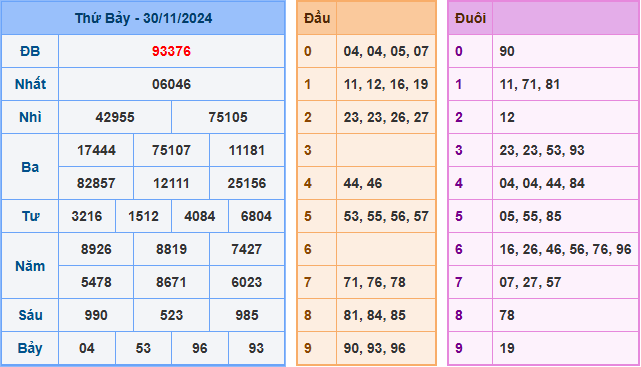
Task: Click the number 3216
Action: coord(87,216)
